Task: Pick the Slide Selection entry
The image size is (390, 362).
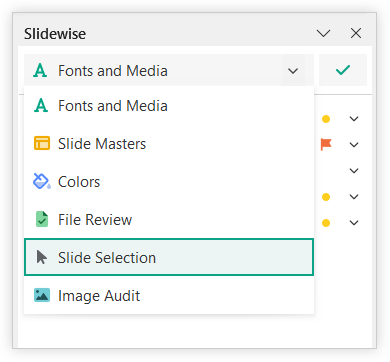Action: [x=169, y=257]
